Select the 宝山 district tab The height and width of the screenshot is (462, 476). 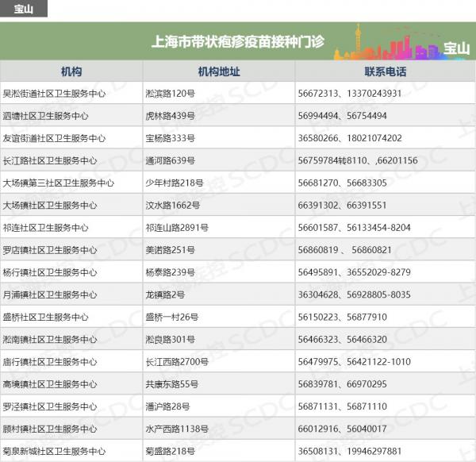tap(23, 9)
